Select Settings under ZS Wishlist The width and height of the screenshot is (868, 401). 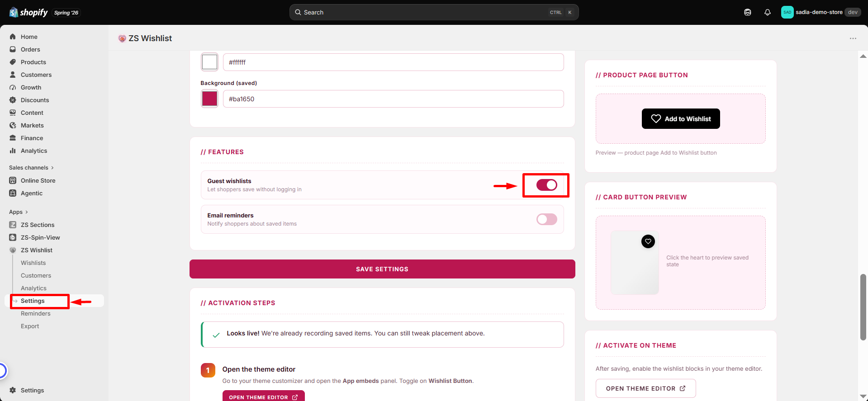pyautogui.click(x=33, y=301)
